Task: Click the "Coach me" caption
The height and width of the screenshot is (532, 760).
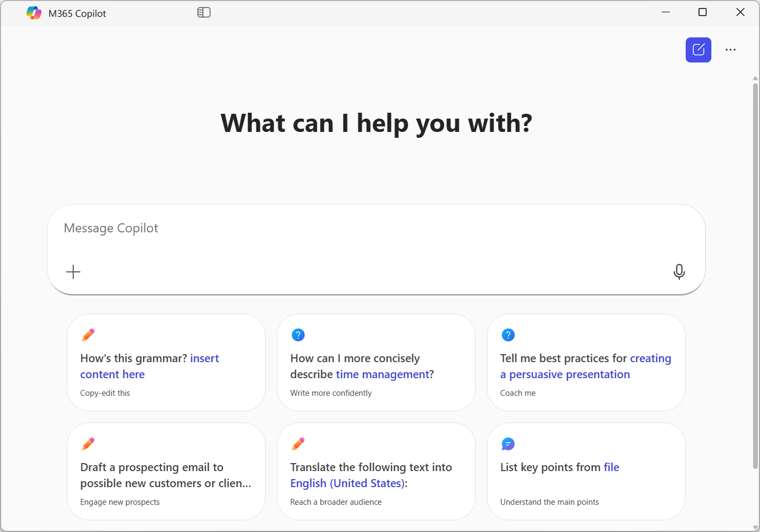Action: [x=518, y=393]
